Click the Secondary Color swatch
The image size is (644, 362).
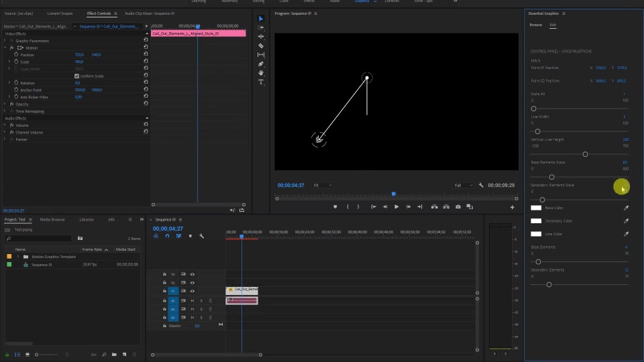pos(536,221)
